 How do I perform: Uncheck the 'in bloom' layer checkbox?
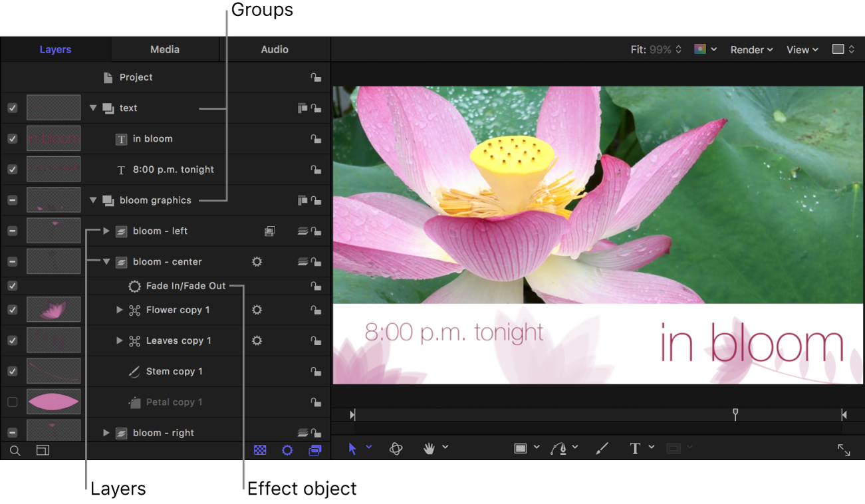[13, 139]
